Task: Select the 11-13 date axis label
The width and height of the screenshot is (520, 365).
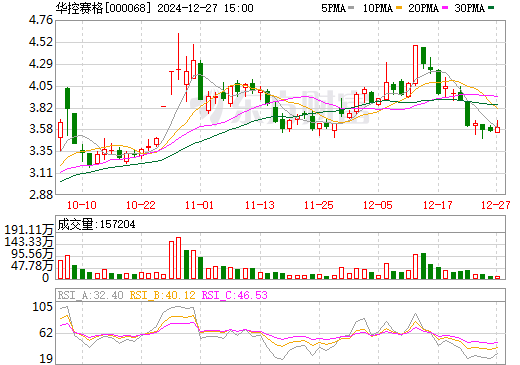Action: [260, 205]
